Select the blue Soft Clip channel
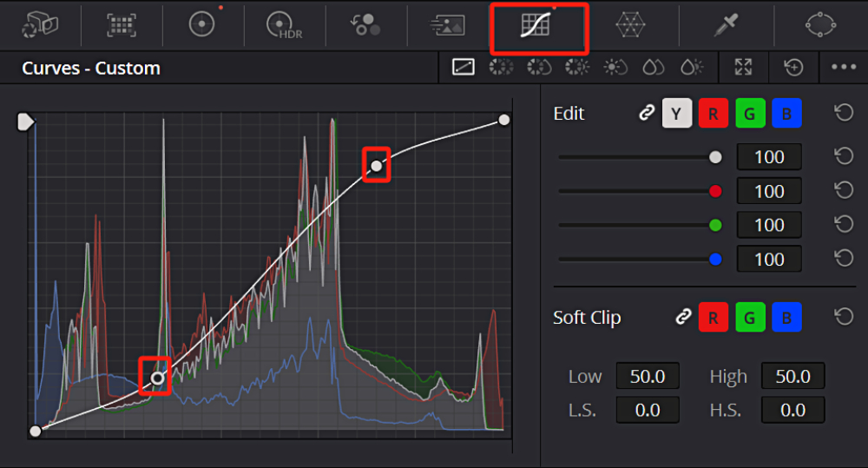The width and height of the screenshot is (868, 468). click(x=786, y=317)
